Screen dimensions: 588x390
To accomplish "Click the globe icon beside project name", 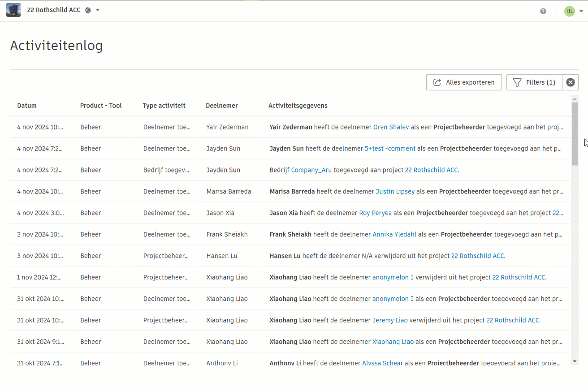I will pyautogui.click(x=88, y=10).
